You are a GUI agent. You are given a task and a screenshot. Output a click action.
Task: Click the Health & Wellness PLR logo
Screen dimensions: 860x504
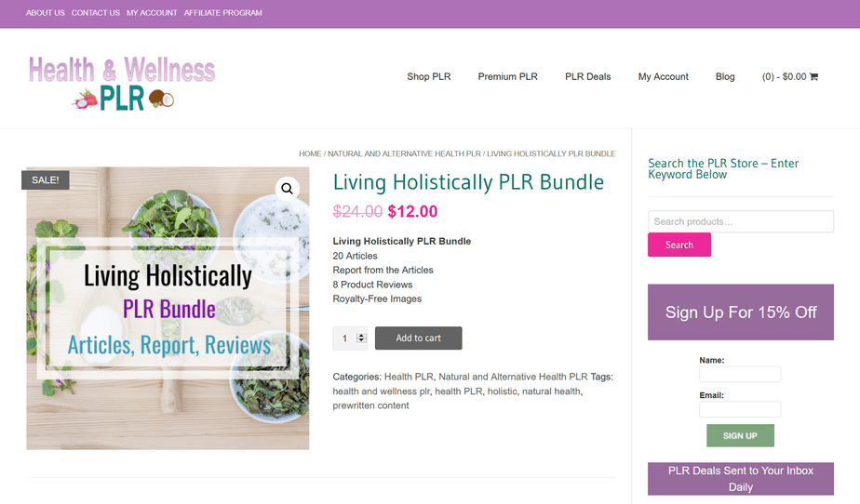[x=122, y=83]
